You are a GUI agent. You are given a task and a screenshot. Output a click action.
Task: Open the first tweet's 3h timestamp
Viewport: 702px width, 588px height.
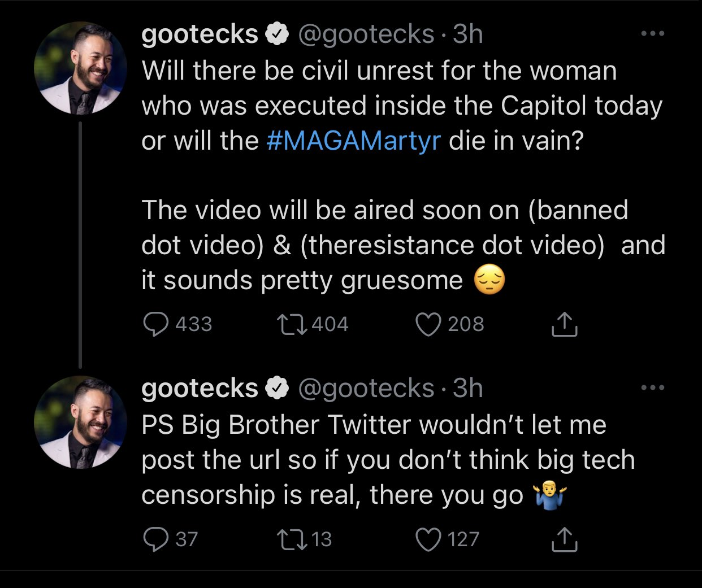tap(468, 34)
